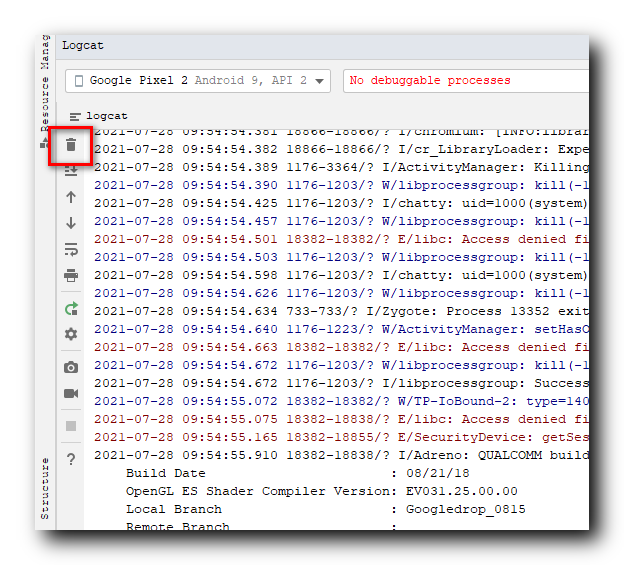
Task: Click the I/libprocessgroup Success log line
Action: (341, 383)
